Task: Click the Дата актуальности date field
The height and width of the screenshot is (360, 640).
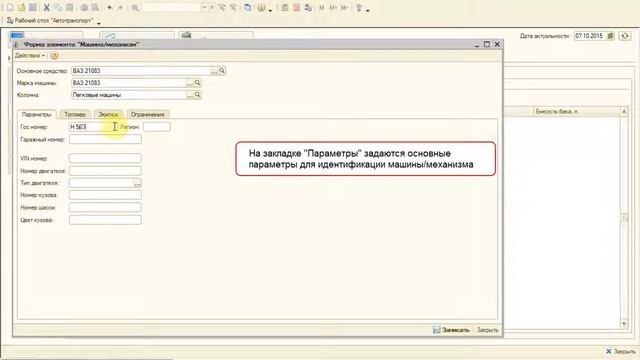Action: (x=590, y=36)
